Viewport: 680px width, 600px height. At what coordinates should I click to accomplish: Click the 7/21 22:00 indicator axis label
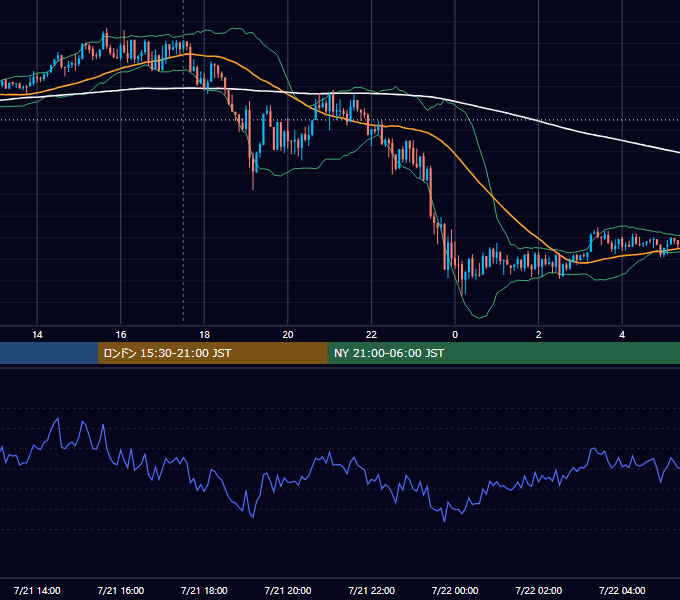pos(372,590)
